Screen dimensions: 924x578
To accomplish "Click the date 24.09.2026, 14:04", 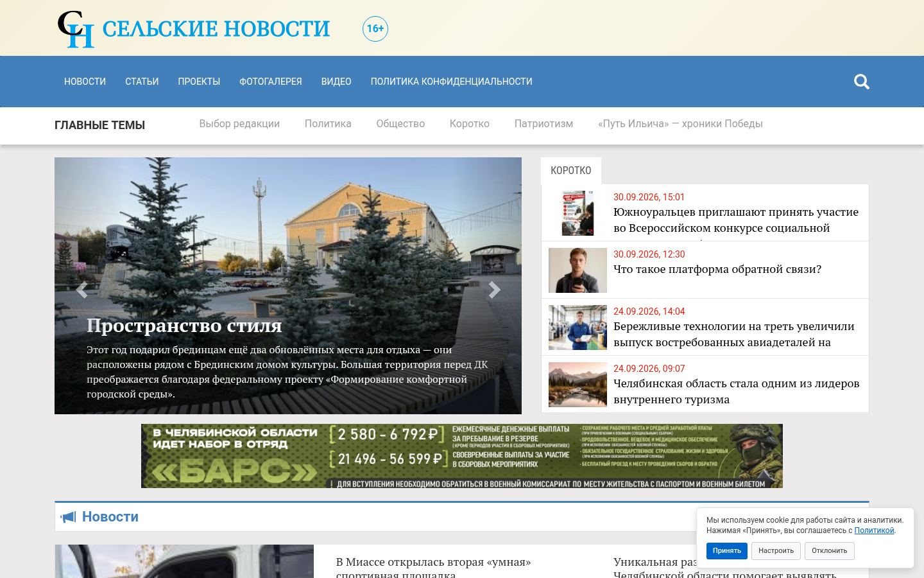I will [649, 311].
